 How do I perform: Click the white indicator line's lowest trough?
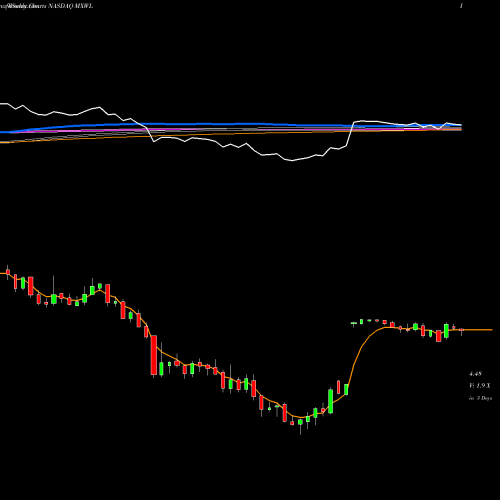coord(292,161)
